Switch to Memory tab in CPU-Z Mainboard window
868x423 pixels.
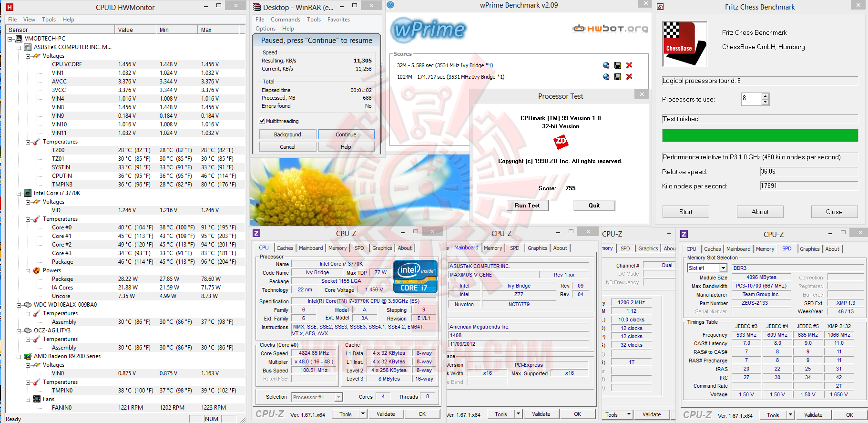pyautogui.click(x=493, y=248)
